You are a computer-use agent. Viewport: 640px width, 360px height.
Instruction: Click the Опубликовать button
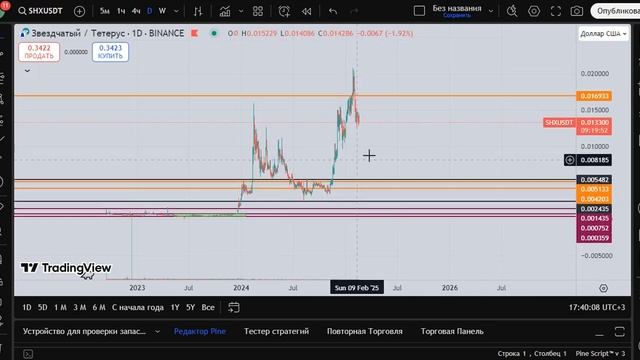coord(616,11)
